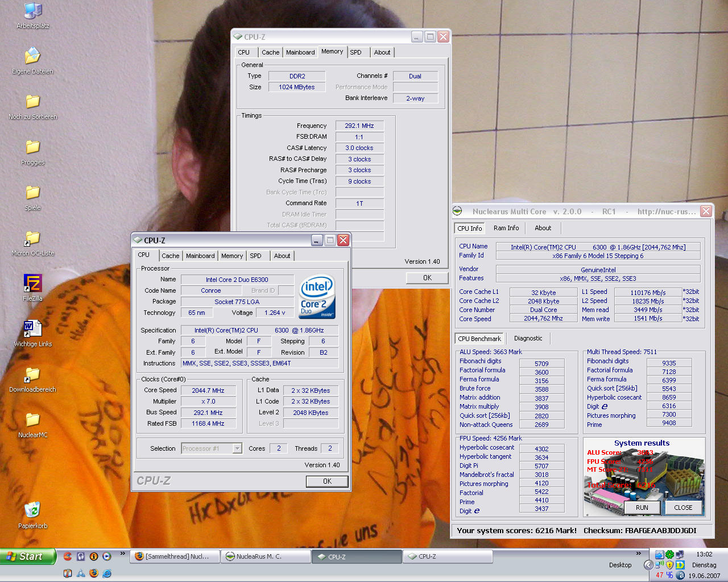This screenshot has width=728, height=582.
Task: Open the Wichtige Links document icon
Action: pyautogui.click(x=32, y=334)
